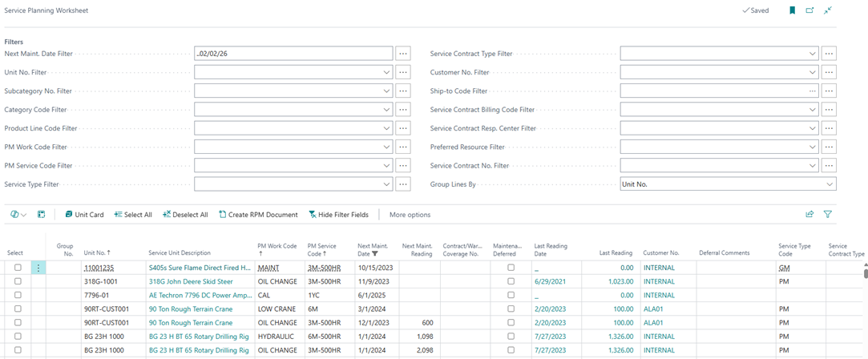868x359 pixels.
Task: Open Last Reading Date 6/29/2021 link
Action: point(551,281)
